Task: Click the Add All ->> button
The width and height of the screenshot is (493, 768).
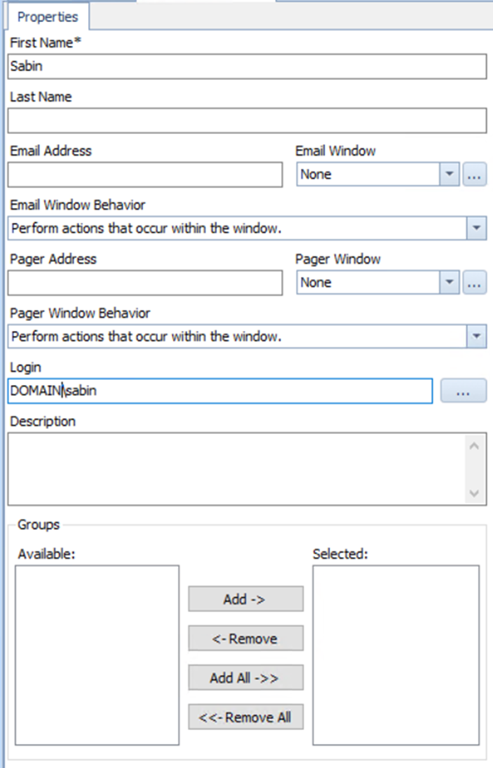Action: point(246,678)
